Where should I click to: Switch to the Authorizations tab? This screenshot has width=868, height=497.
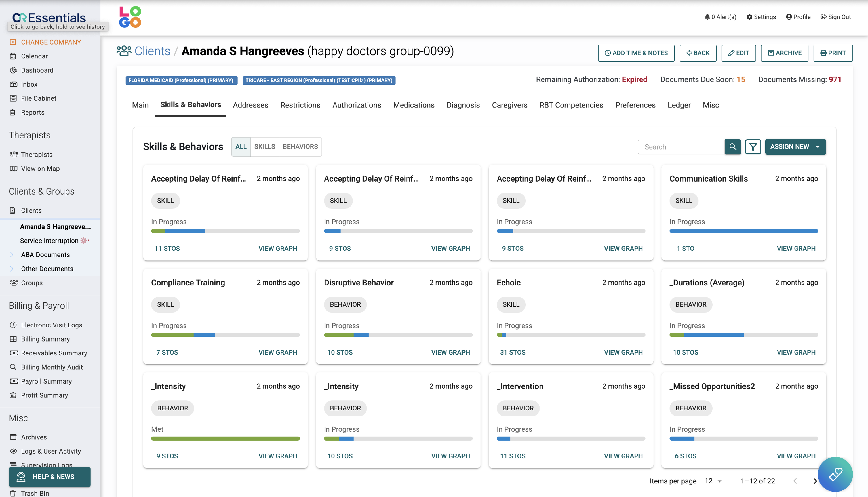tap(356, 105)
